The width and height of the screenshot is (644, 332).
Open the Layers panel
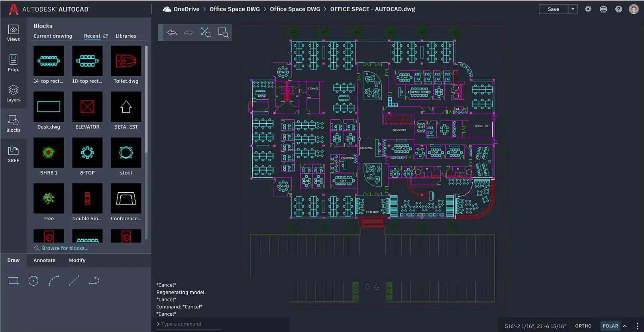pyautogui.click(x=13, y=94)
